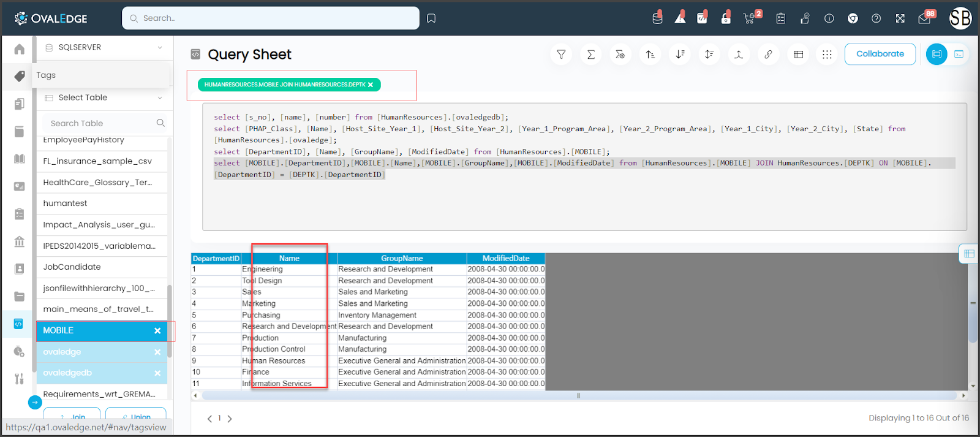The height and width of the screenshot is (437, 980).
Task: Expand the SQLSERVER connection dropdown
Action: click(104, 47)
